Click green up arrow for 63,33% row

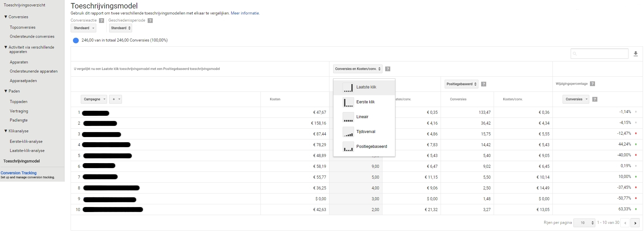click(x=636, y=209)
